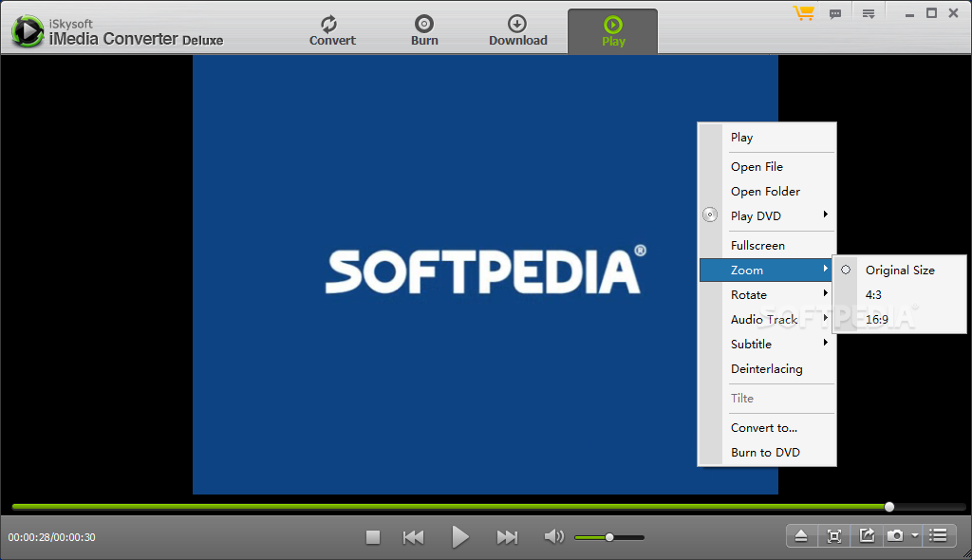This screenshot has height=560, width=972.
Task: Toggle fullscreen with the expand icon
Action: pos(834,536)
